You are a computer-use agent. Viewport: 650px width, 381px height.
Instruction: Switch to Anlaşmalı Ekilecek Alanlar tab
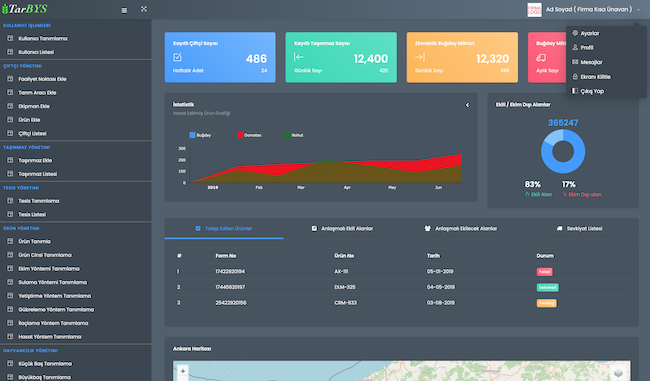[461, 228]
